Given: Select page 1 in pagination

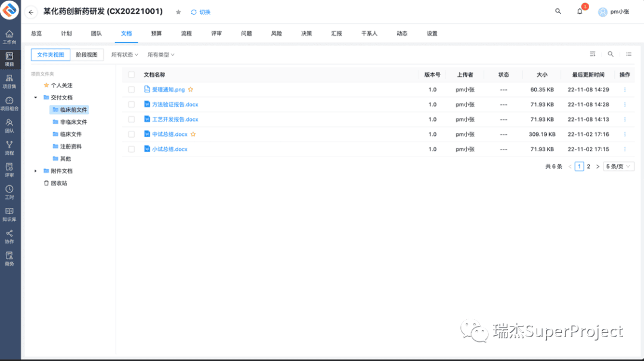Looking at the screenshot, I should pyautogui.click(x=579, y=167).
